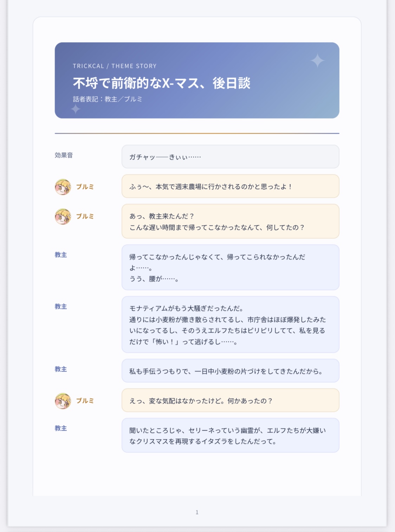The image size is (395, 532).
Task: Click Burumi's avatar beside the 週末農場 line
Action: click(63, 186)
